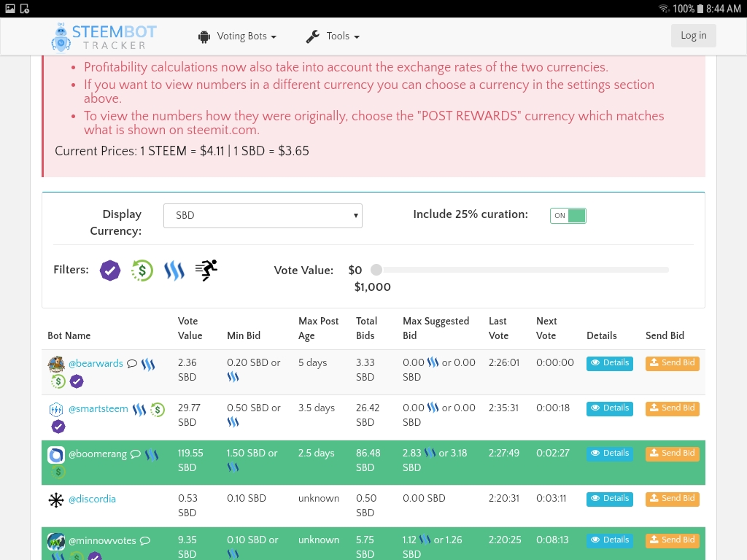The height and width of the screenshot is (560, 747).
Task: Toggle the running man filter icon
Action: 206,270
